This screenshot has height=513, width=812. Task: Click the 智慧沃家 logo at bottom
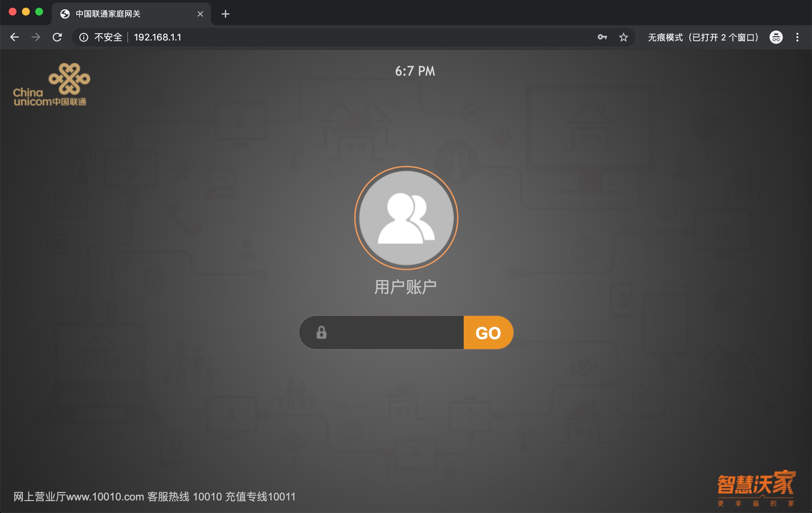click(756, 488)
